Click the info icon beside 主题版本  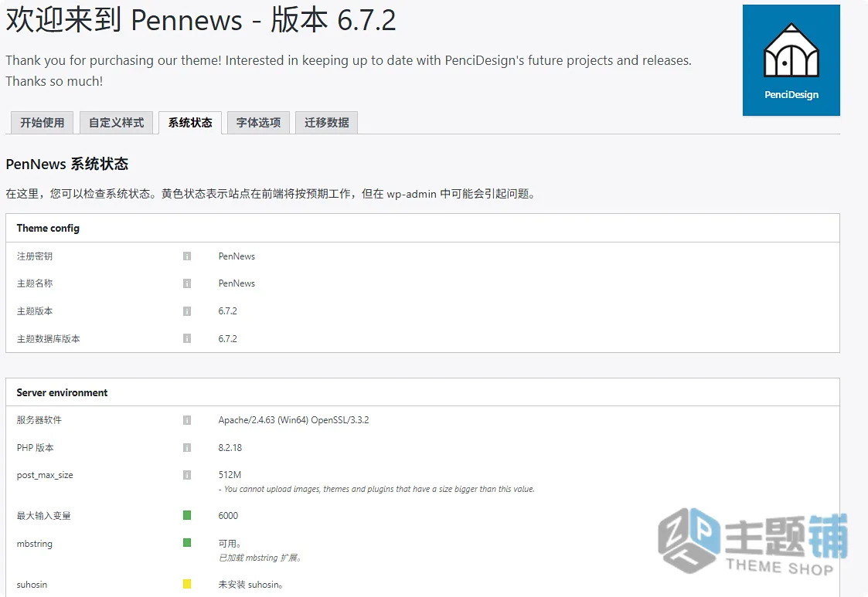coord(187,311)
